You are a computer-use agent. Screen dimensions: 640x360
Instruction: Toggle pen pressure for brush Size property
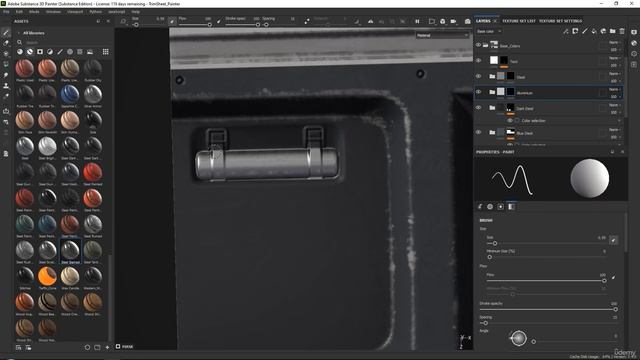(613, 240)
